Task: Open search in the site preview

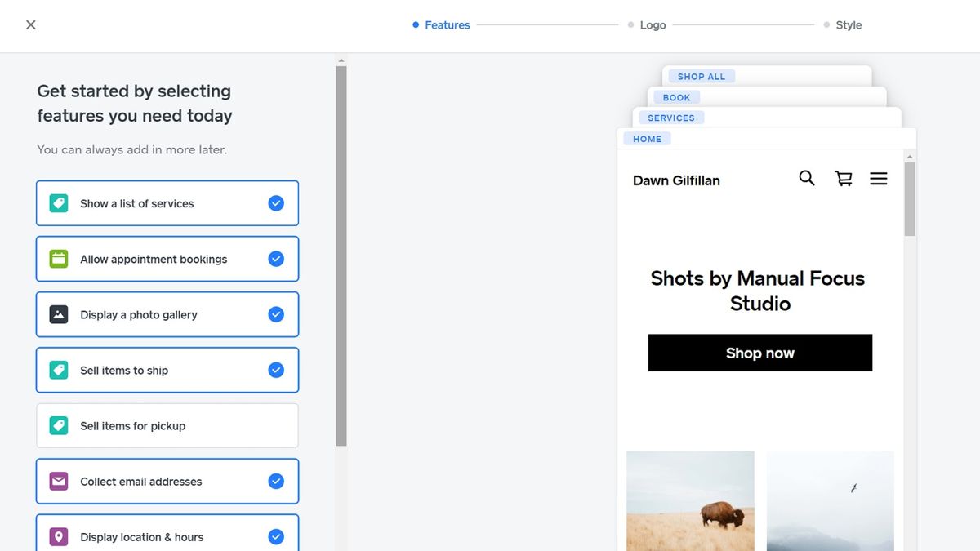Action: pyautogui.click(x=806, y=178)
